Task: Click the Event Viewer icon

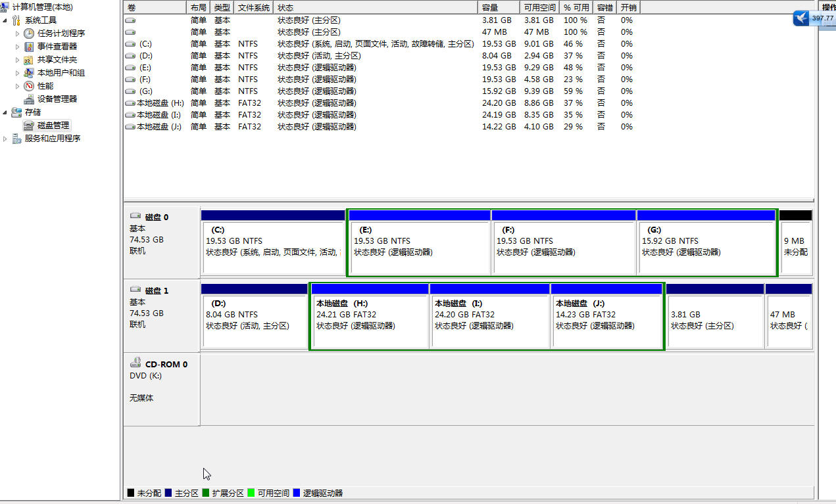Action: coord(29,47)
